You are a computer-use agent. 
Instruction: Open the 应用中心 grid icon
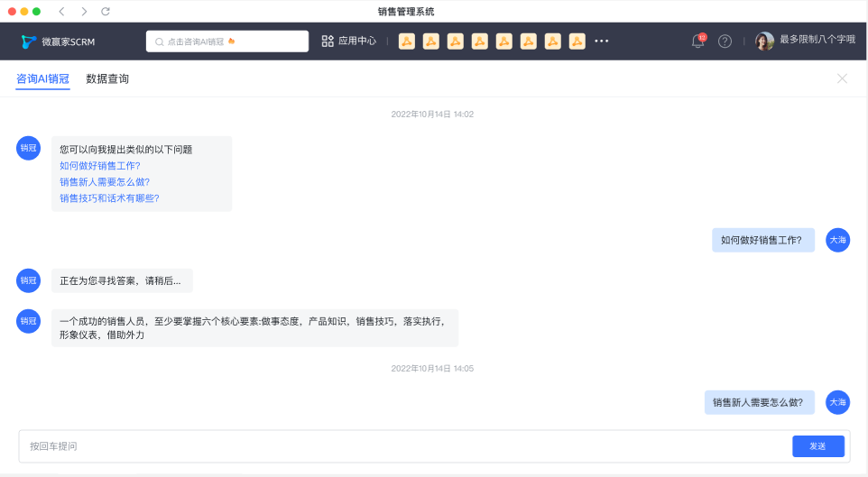pyautogui.click(x=328, y=41)
